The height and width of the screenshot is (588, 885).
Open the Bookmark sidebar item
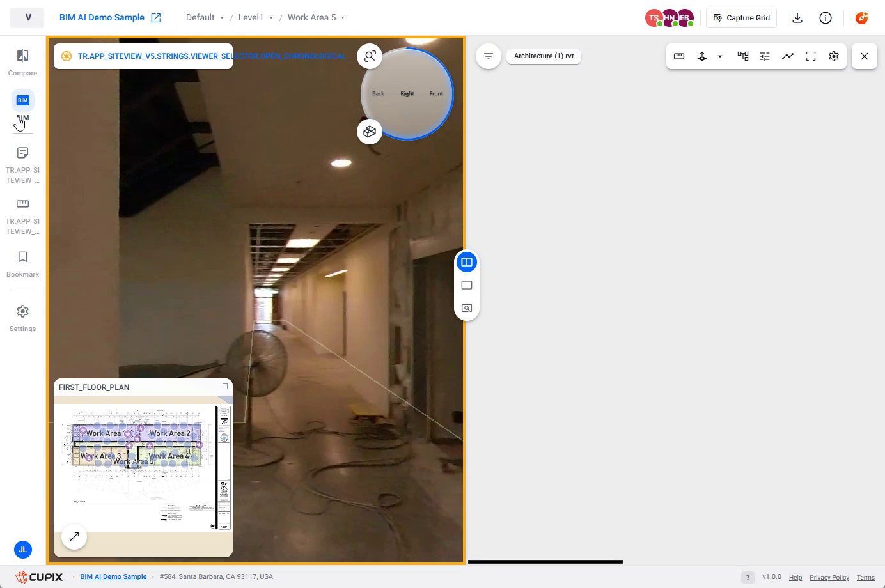[x=22, y=264]
